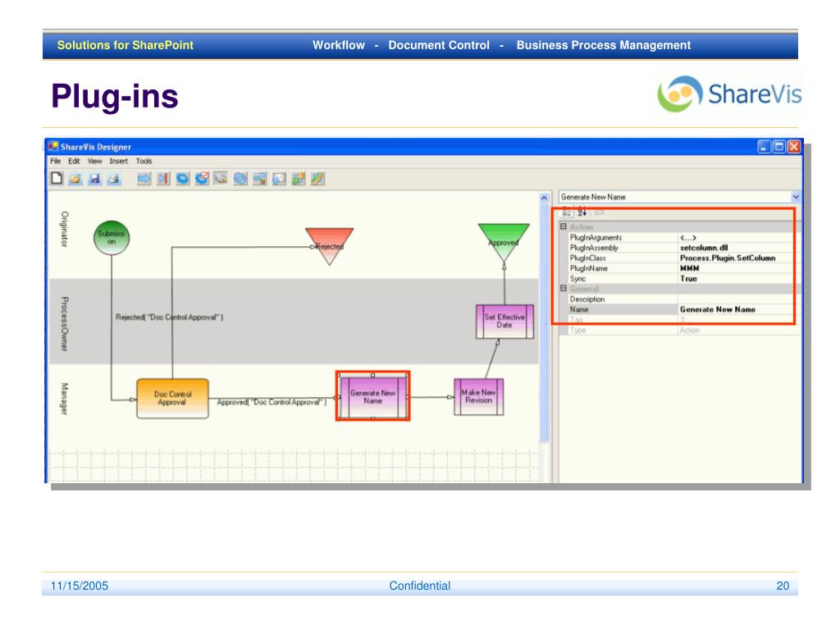
Task: Open the View menu
Action: point(95,161)
